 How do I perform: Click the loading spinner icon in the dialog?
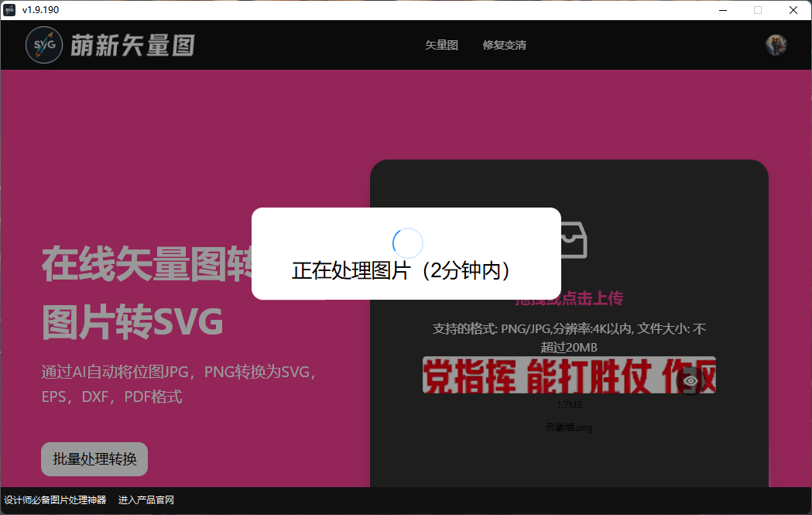click(x=408, y=242)
